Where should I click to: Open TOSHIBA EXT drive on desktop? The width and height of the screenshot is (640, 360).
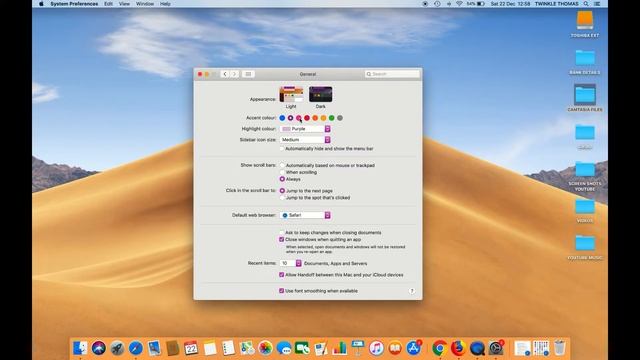(x=585, y=24)
